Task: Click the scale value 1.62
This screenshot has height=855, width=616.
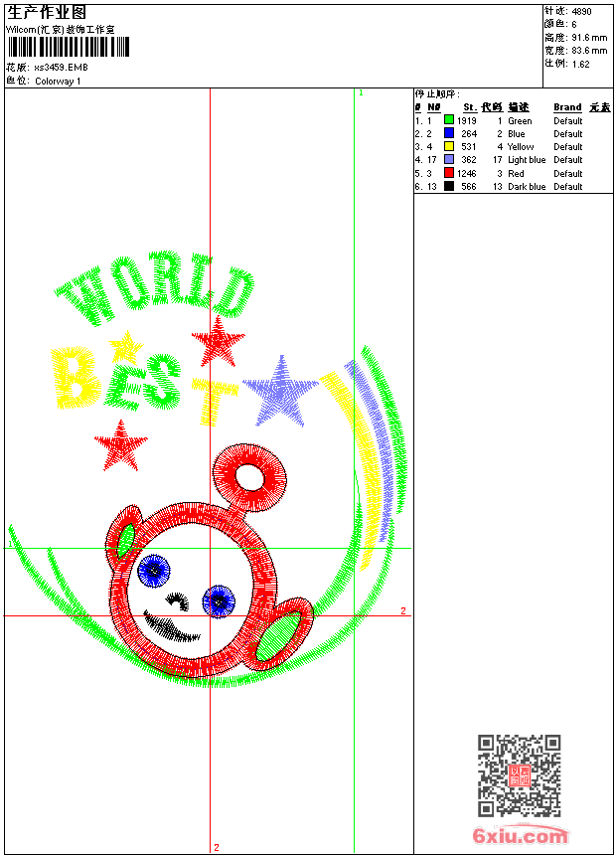Action: click(x=580, y=64)
